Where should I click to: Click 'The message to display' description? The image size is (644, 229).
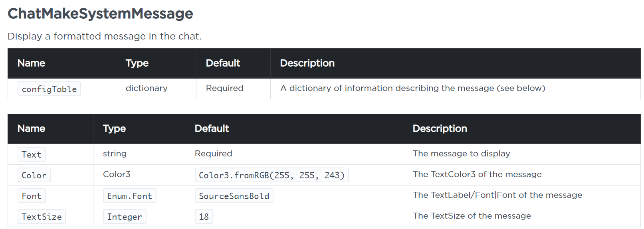coord(461,154)
